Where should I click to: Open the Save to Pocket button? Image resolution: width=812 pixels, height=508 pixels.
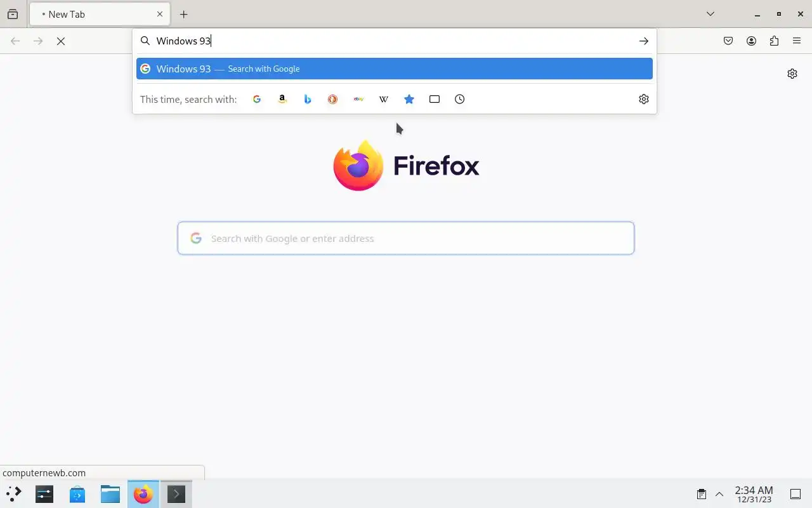pos(728,41)
